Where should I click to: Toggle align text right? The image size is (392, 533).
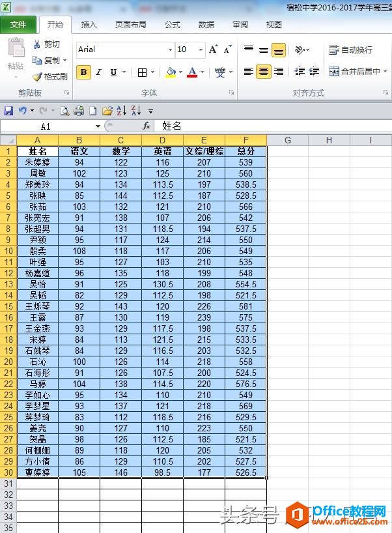coord(279,72)
